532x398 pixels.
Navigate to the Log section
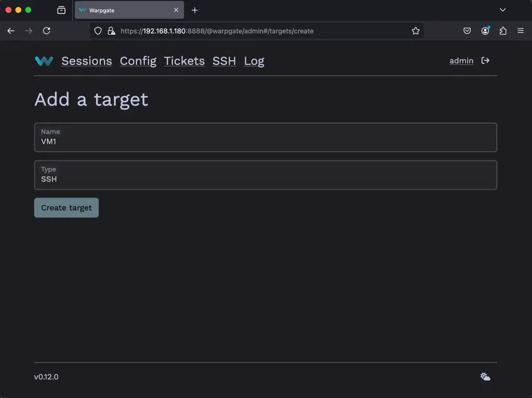pos(254,61)
